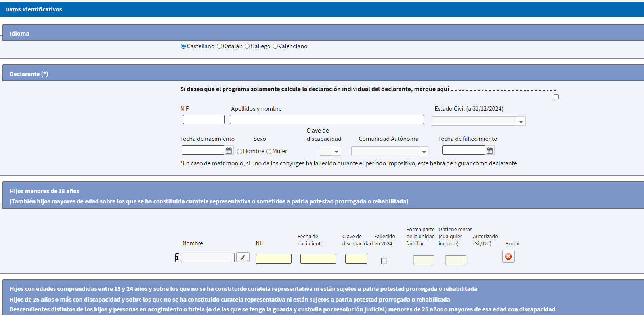Image resolution: width=644 pixels, height=315 pixels.
Task: Check the Fallecido en 2024 box
Action: [x=384, y=261]
